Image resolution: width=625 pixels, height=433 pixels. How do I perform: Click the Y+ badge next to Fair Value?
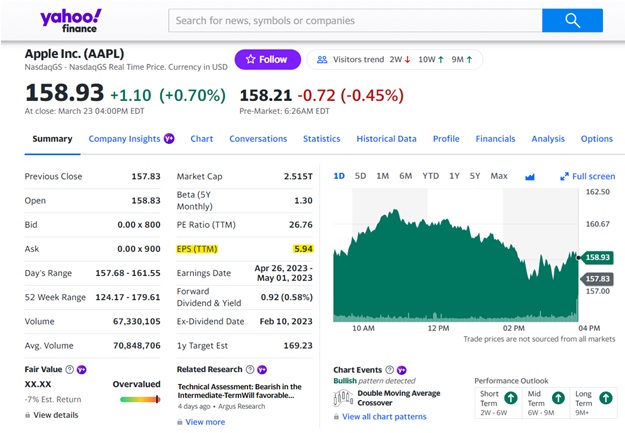point(81,369)
